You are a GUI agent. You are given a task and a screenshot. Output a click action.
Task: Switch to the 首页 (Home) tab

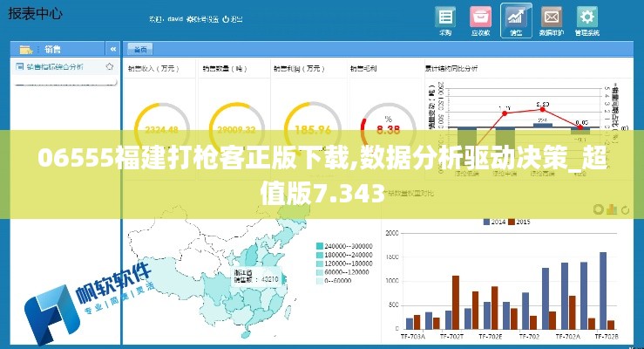pyautogui.click(x=138, y=49)
